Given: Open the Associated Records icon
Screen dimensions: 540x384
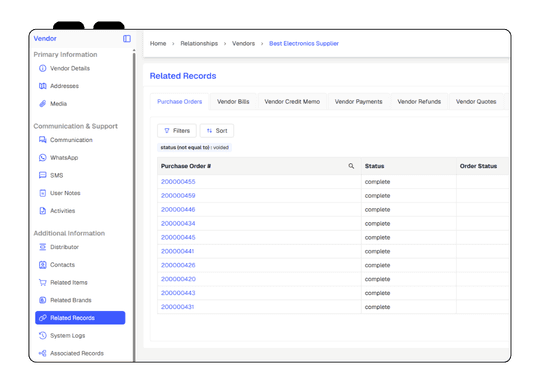Looking at the screenshot, I should click(42, 353).
